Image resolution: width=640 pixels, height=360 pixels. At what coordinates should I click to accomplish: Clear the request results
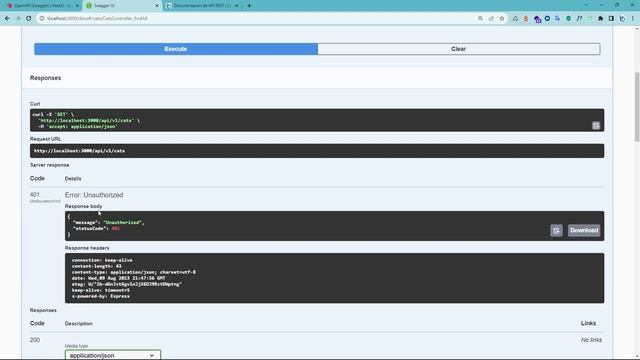pyautogui.click(x=459, y=49)
